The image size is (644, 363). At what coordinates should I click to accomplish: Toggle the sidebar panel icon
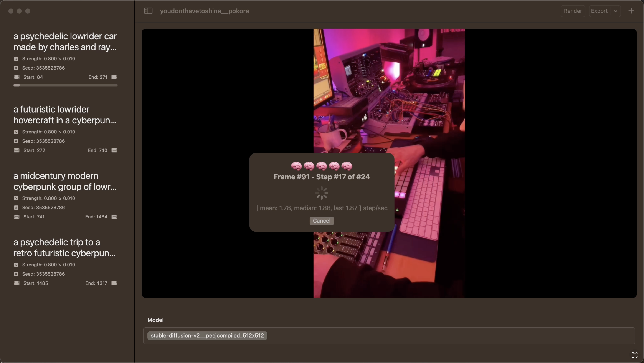[148, 11]
